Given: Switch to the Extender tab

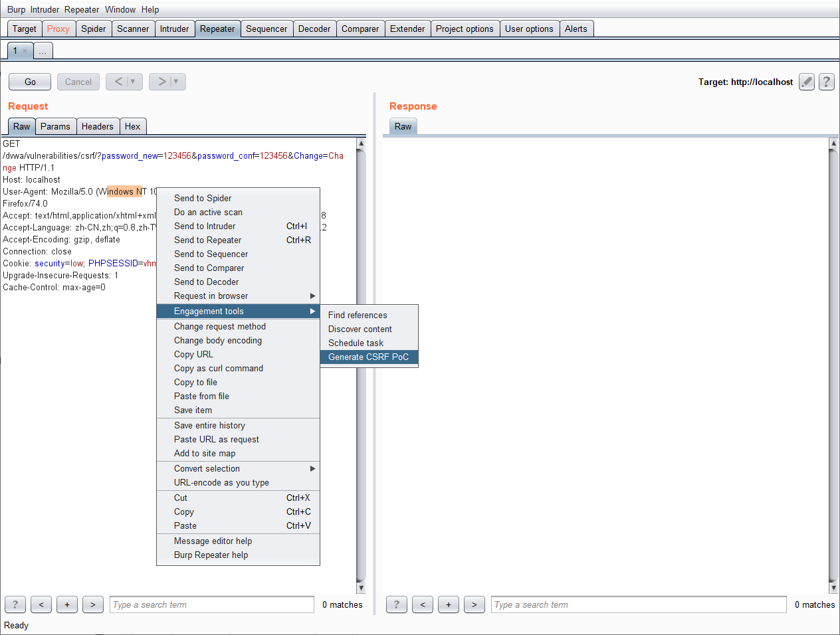Looking at the screenshot, I should point(407,29).
